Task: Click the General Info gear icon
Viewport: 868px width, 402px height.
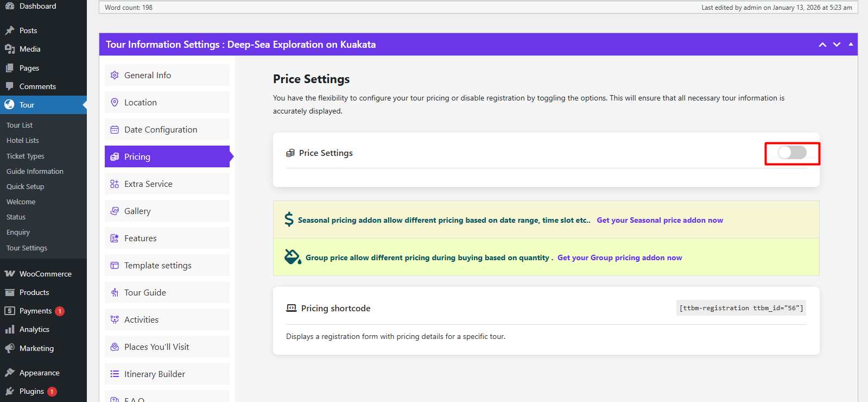Action: pyautogui.click(x=115, y=76)
